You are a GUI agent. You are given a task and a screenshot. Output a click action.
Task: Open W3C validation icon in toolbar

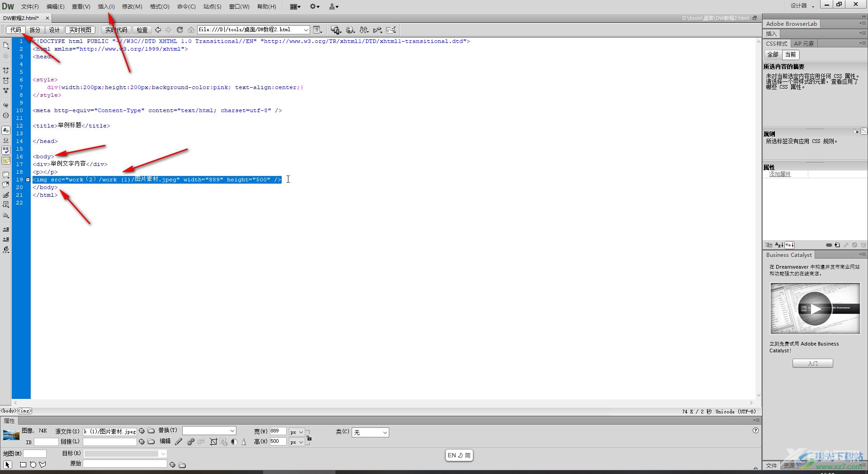pyautogui.click(x=377, y=30)
